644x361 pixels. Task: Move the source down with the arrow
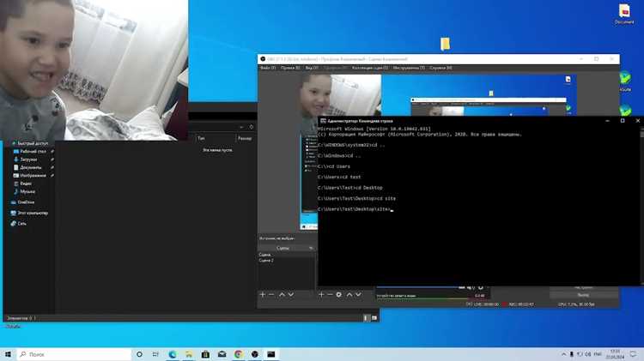[x=359, y=294]
